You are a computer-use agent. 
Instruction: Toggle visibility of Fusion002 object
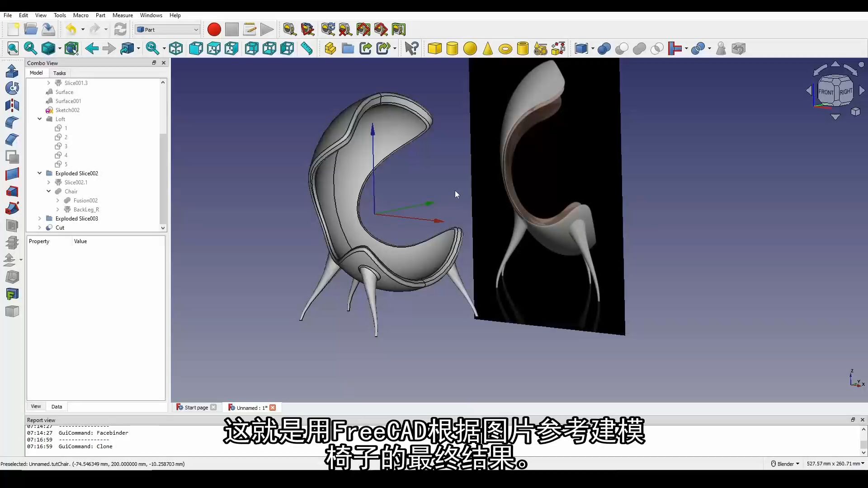85,200
